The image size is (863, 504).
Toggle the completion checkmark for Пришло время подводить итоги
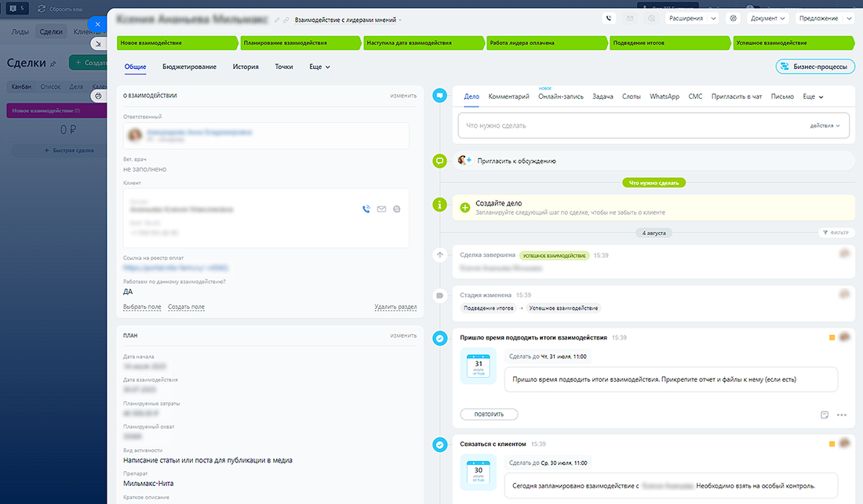pos(440,338)
